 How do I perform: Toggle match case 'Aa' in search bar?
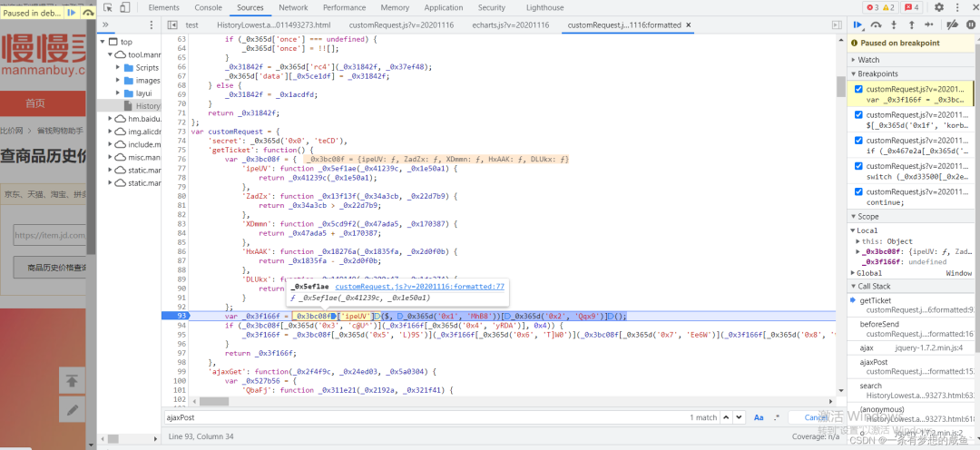click(x=759, y=417)
